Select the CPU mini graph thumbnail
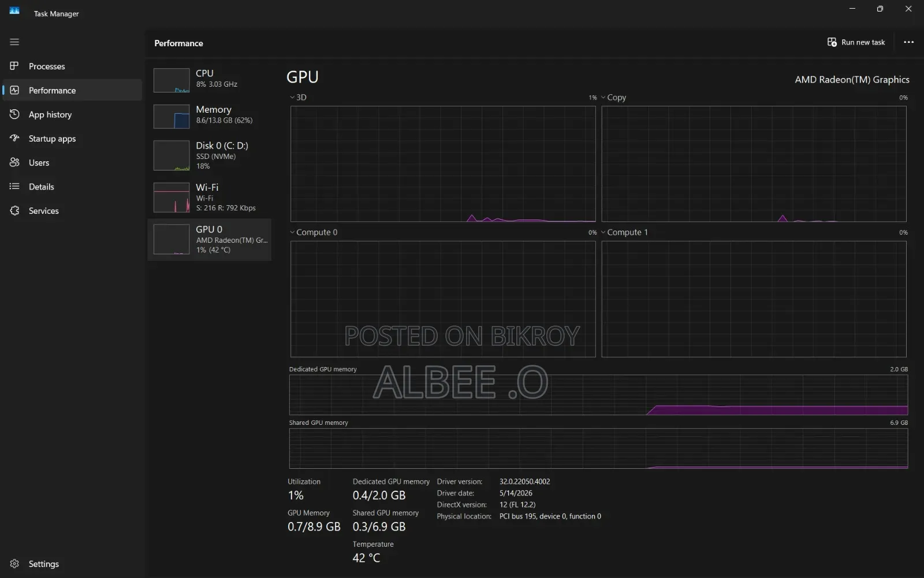This screenshot has width=924, height=578. click(x=172, y=80)
